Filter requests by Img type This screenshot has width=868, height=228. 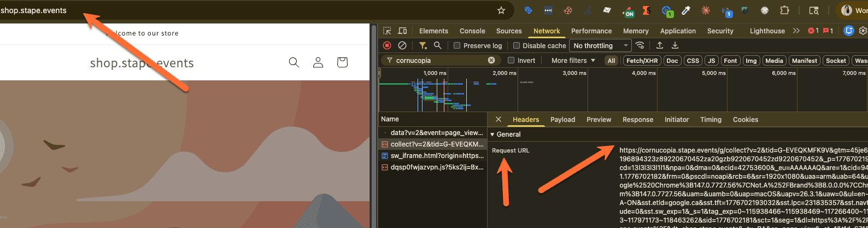pos(752,61)
